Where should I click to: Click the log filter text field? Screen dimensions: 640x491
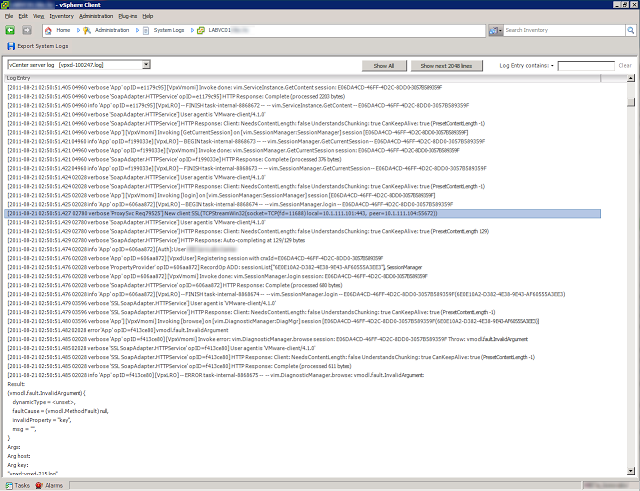click(x=586, y=65)
